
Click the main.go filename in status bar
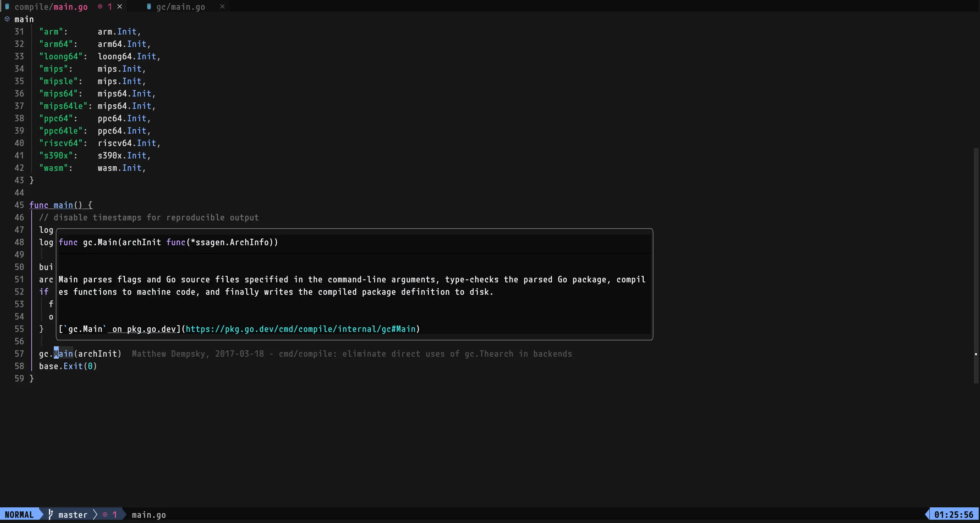(x=149, y=515)
